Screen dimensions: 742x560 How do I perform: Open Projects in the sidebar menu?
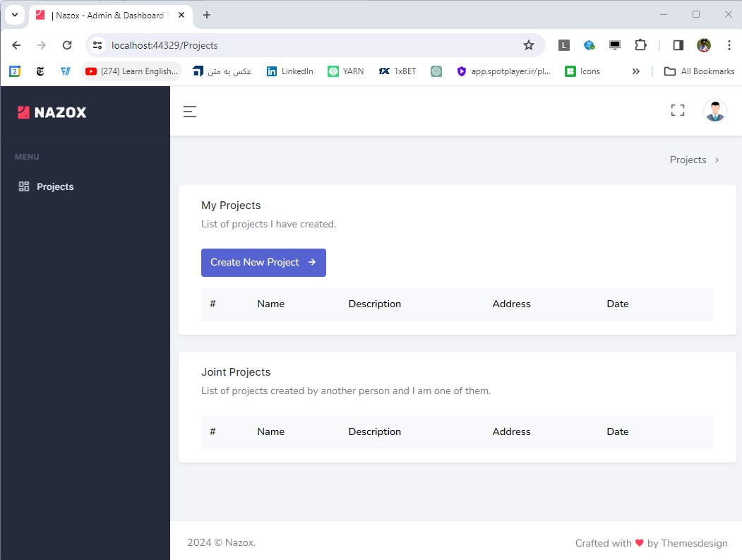click(55, 186)
